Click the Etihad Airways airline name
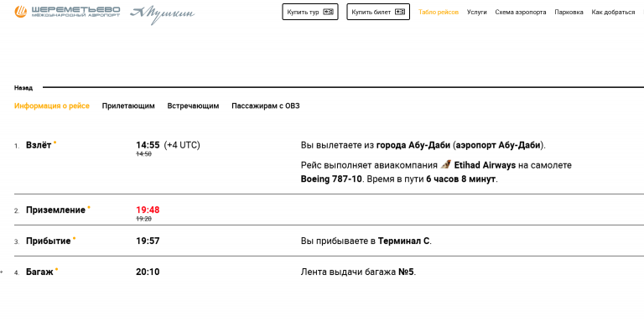 point(485,165)
